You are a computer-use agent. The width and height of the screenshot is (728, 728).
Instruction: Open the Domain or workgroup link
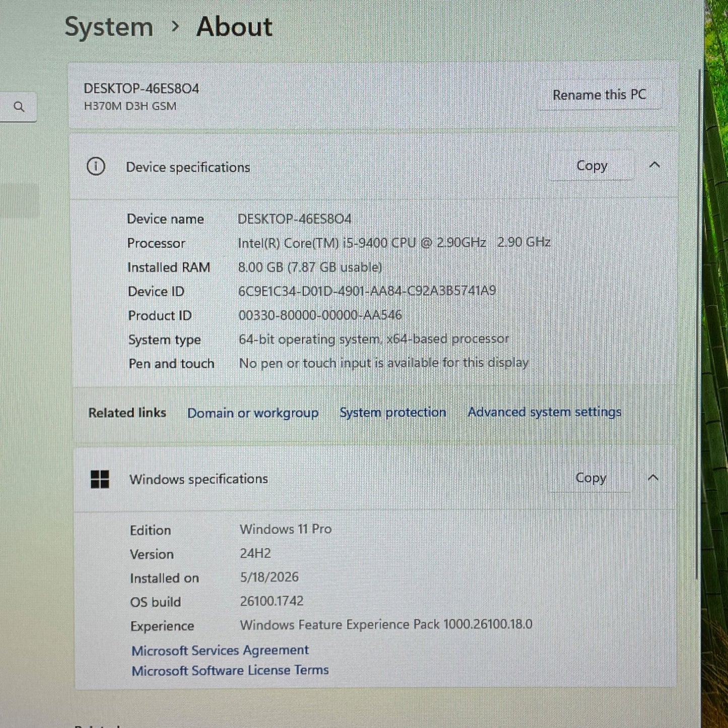click(x=253, y=413)
